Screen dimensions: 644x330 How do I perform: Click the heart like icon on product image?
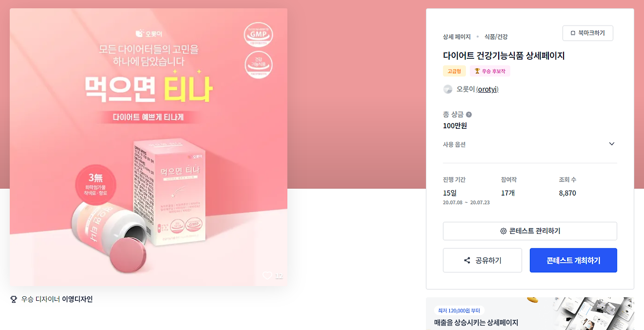coord(267,276)
